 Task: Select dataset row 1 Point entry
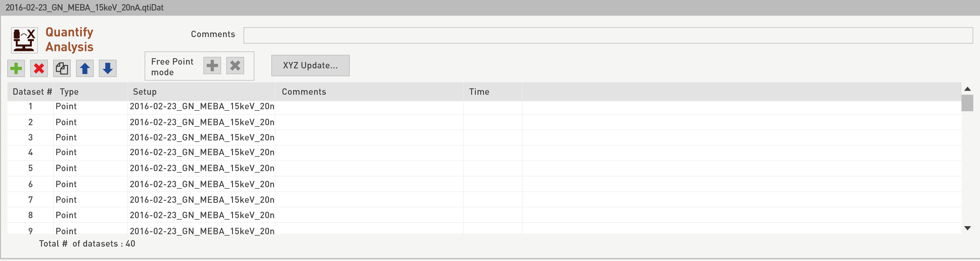point(66,107)
